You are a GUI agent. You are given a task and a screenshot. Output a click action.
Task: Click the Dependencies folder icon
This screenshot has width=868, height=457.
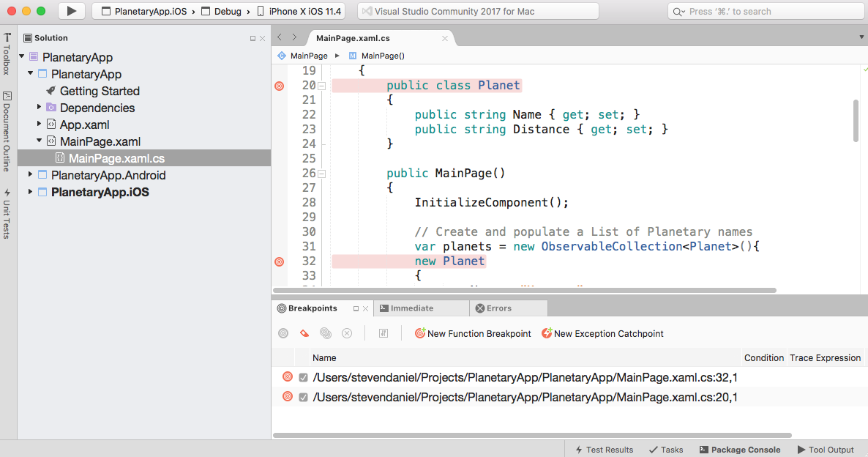[x=51, y=107]
